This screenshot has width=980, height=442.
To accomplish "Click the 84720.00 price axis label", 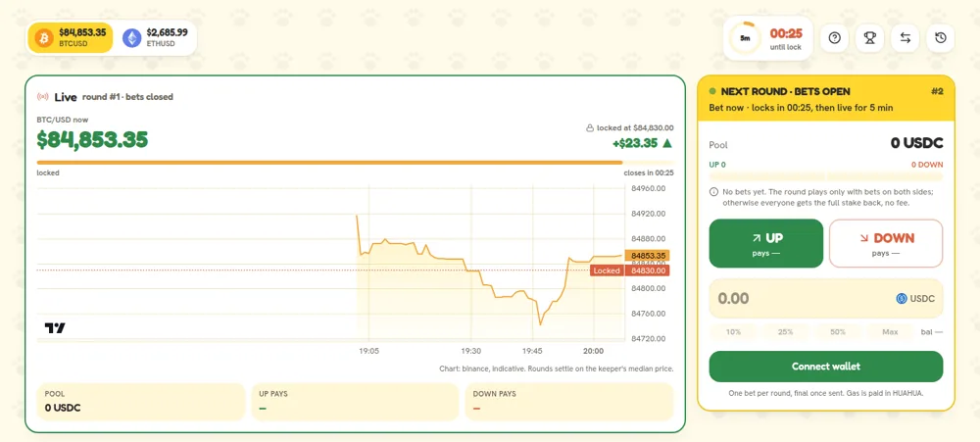I will 648,338.
